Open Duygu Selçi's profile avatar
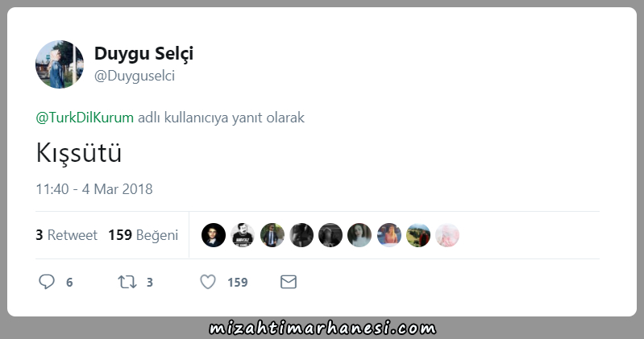 pyautogui.click(x=60, y=64)
